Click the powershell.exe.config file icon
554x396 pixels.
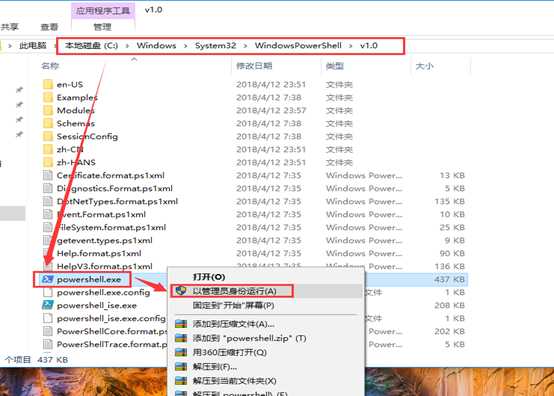(47, 292)
